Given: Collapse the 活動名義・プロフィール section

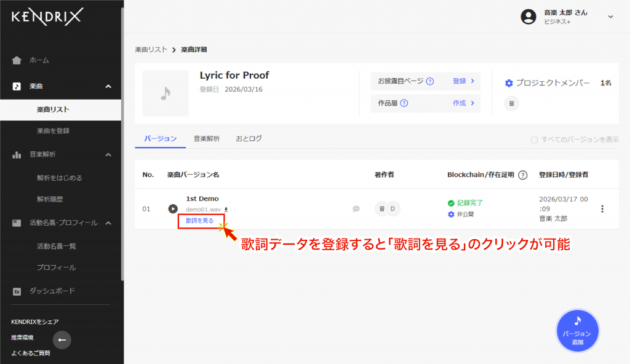Looking at the screenshot, I should 108,223.
